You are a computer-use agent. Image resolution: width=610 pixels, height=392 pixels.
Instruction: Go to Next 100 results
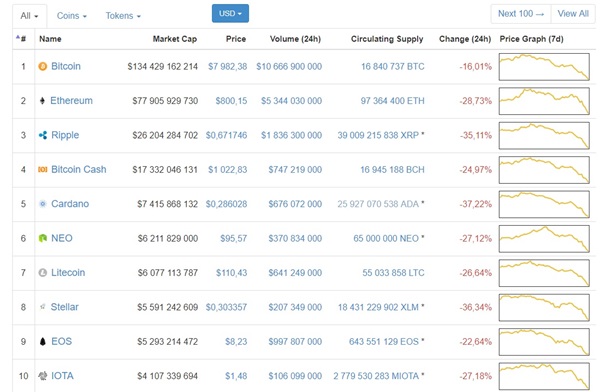tap(521, 14)
